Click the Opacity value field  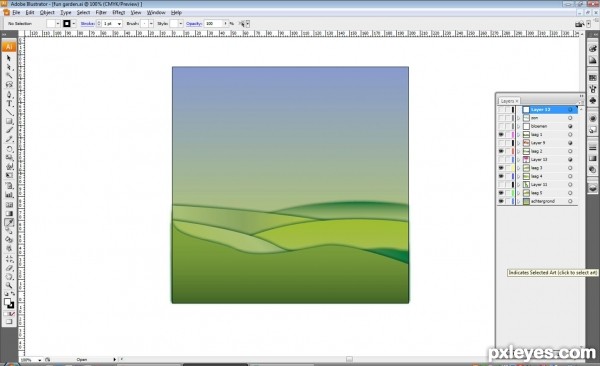[213, 24]
